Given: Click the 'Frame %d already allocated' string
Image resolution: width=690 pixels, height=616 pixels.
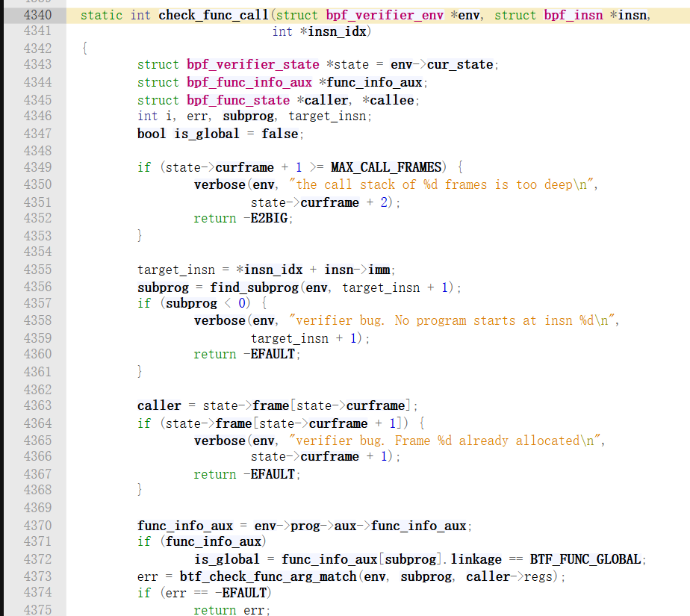Looking at the screenshot, I should pyautogui.click(x=445, y=441).
